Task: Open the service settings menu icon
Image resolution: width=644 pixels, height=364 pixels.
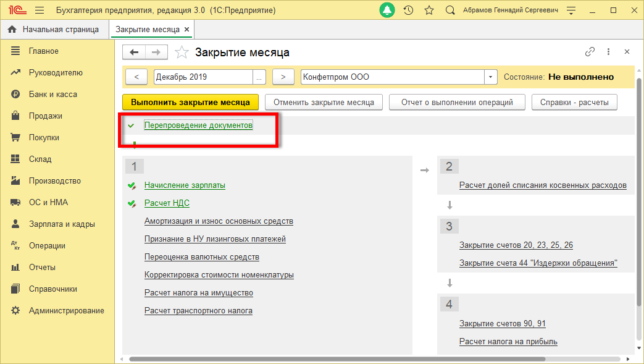Action: coord(571,11)
